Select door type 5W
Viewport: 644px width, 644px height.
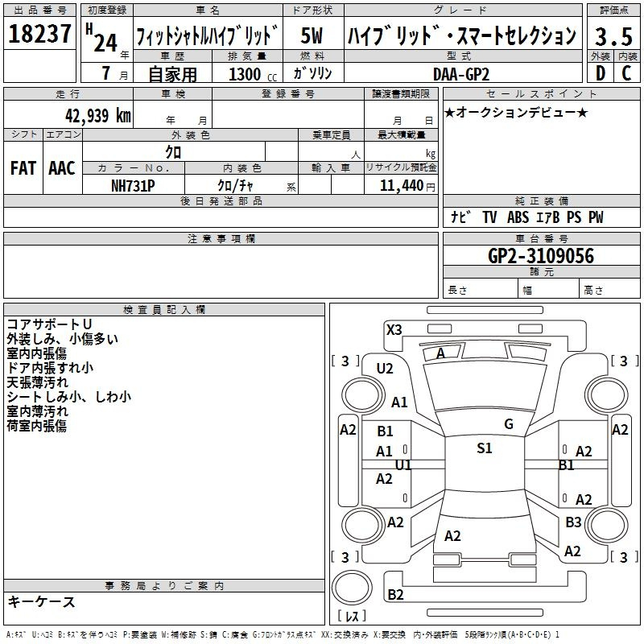pyautogui.click(x=312, y=35)
